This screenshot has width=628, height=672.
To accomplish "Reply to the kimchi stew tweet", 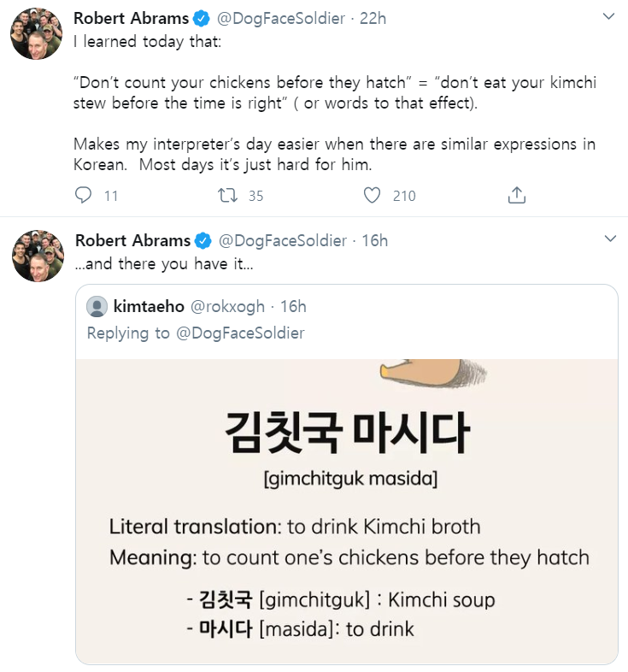I will click(84, 196).
